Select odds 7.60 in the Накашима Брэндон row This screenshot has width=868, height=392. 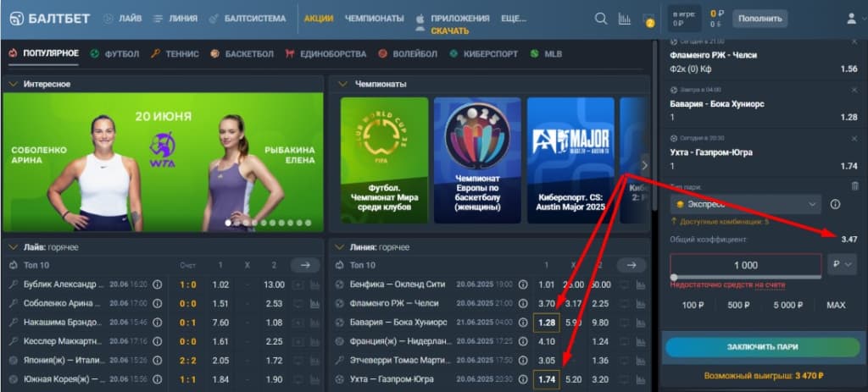click(x=220, y=323)
